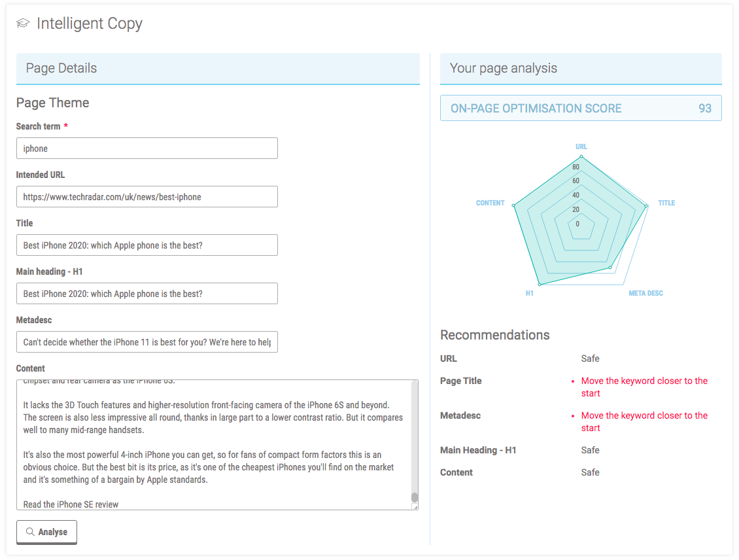Click the Metadesc input field
The height and width of the screenshot is (560, 739).
(x=147, y=341)
